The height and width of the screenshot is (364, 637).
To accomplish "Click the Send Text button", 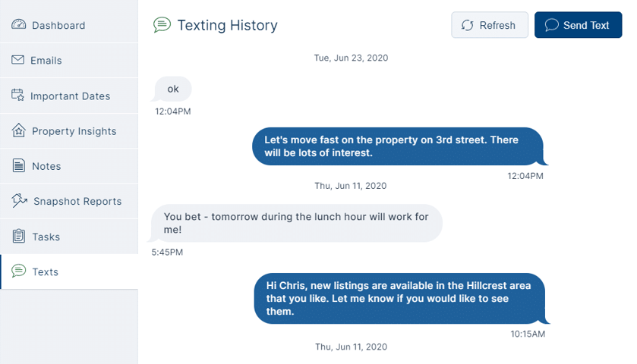I will (x=578, y=25).
